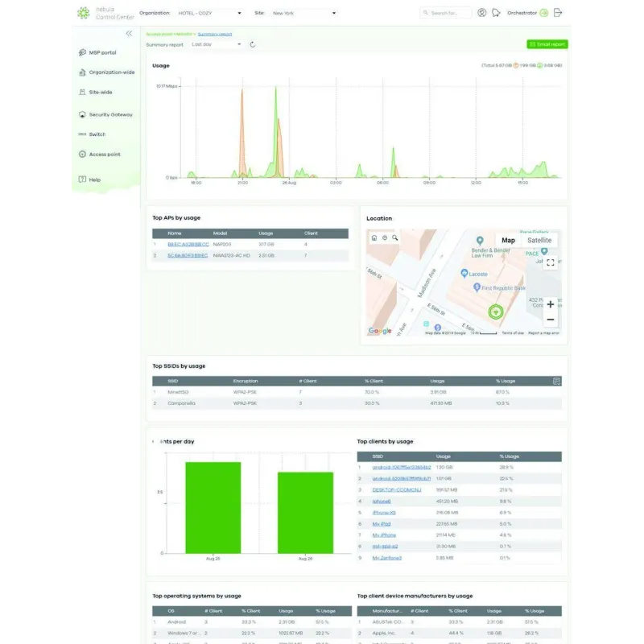Click the map search magnifier icon

[395, 238]
